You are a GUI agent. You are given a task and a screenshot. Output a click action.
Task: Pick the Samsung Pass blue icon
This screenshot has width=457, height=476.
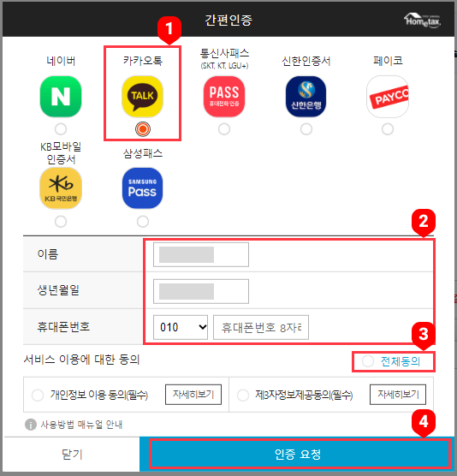click(142, 187)
